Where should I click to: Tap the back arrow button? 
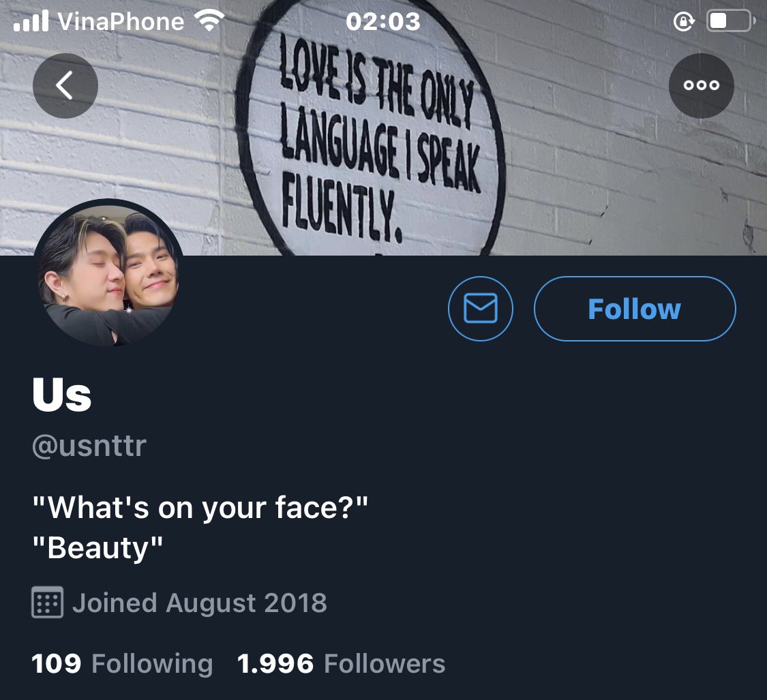click(x=65, y=86)
